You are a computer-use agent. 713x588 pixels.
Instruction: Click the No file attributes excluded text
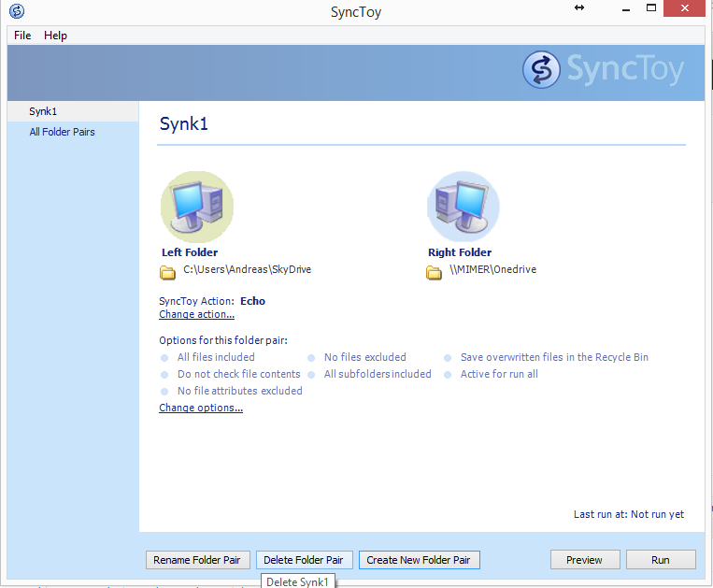(239, 391)
